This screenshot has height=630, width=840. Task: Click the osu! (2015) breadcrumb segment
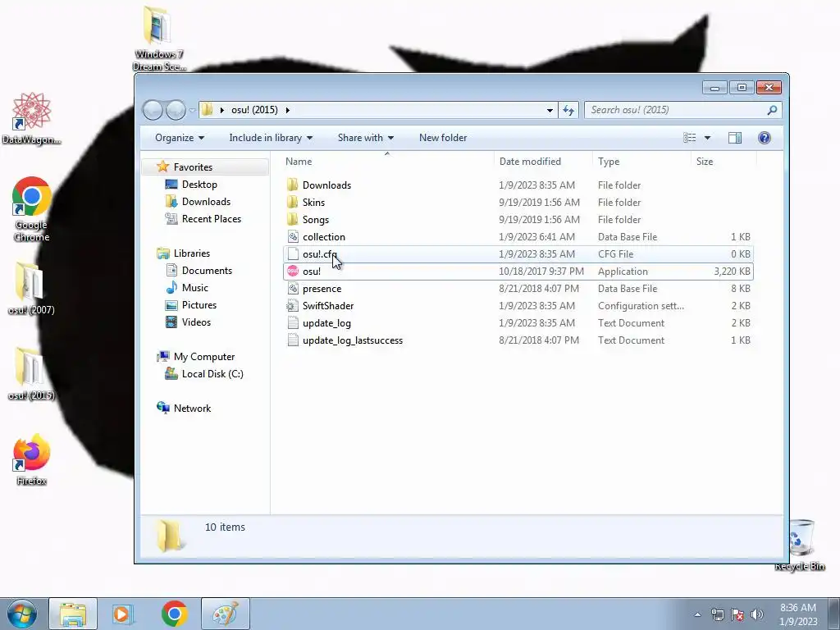254,110
